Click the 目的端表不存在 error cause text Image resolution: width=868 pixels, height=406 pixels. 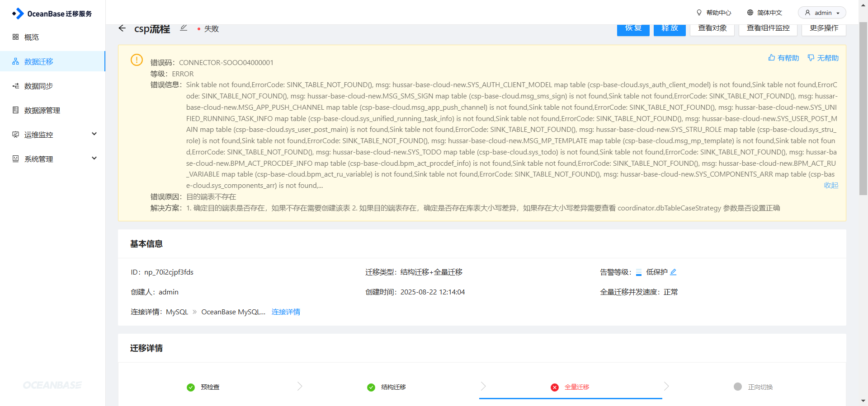click(211, 197)
